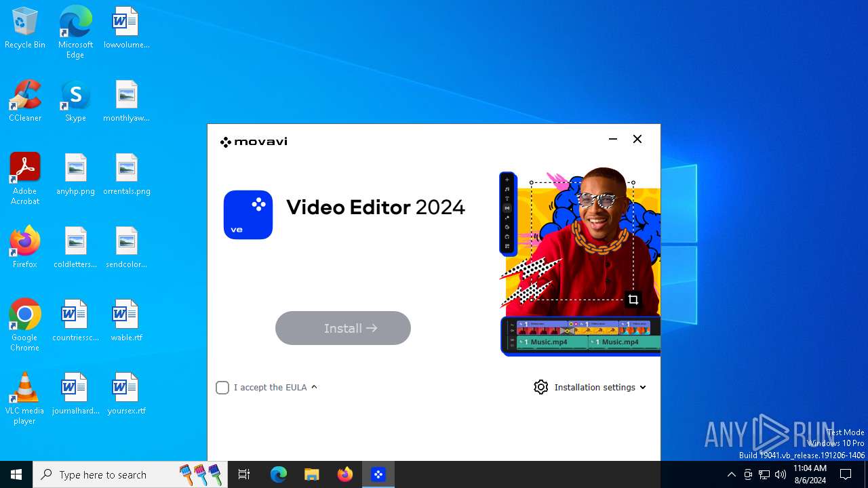Image resolution: width=868 pixels, height=488 pixels.
Task: Close the Movavi installer window
Action: pos(637,139)
